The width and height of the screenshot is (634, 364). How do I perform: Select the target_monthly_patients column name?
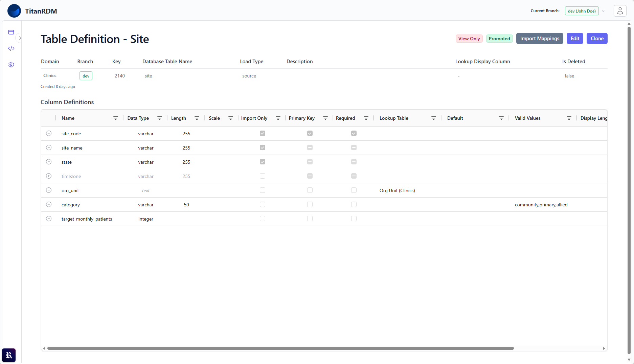[x=87, y=219]
